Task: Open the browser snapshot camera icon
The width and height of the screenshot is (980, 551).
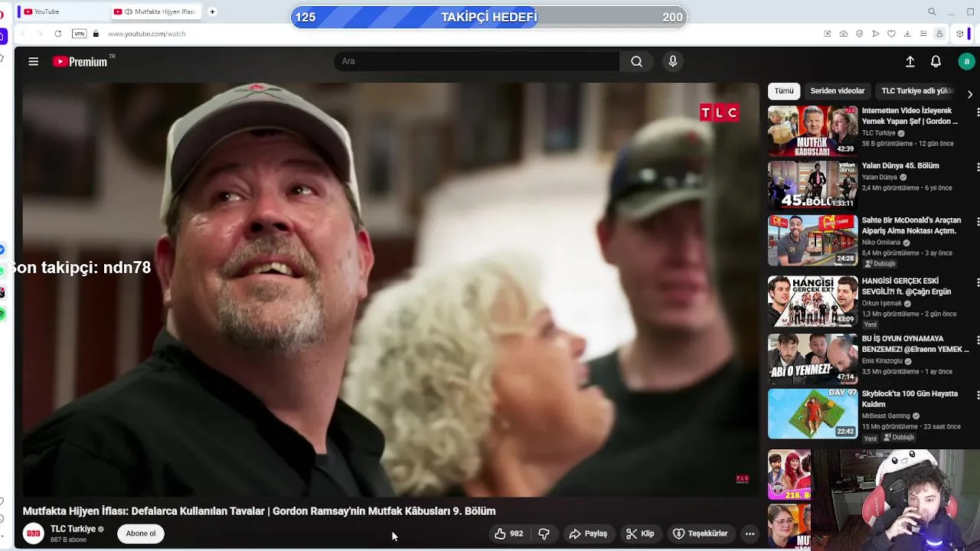Action: [x=843, y=34]
